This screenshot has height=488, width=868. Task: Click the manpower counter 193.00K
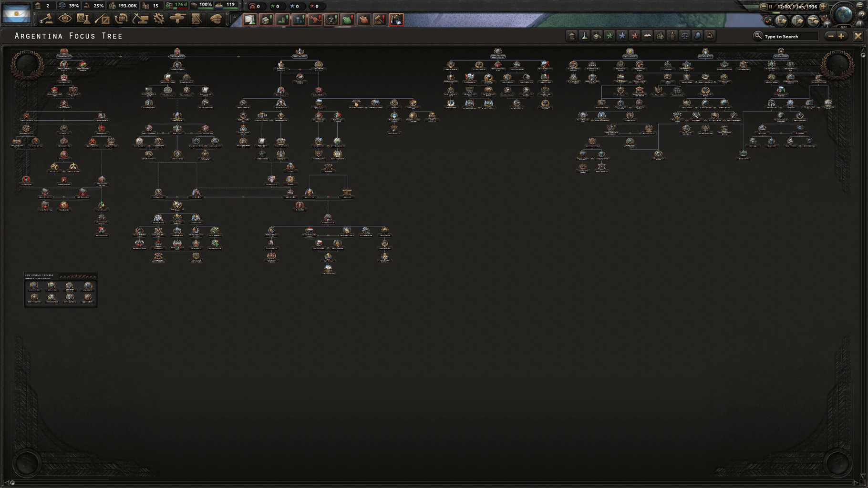click(123, 6)
